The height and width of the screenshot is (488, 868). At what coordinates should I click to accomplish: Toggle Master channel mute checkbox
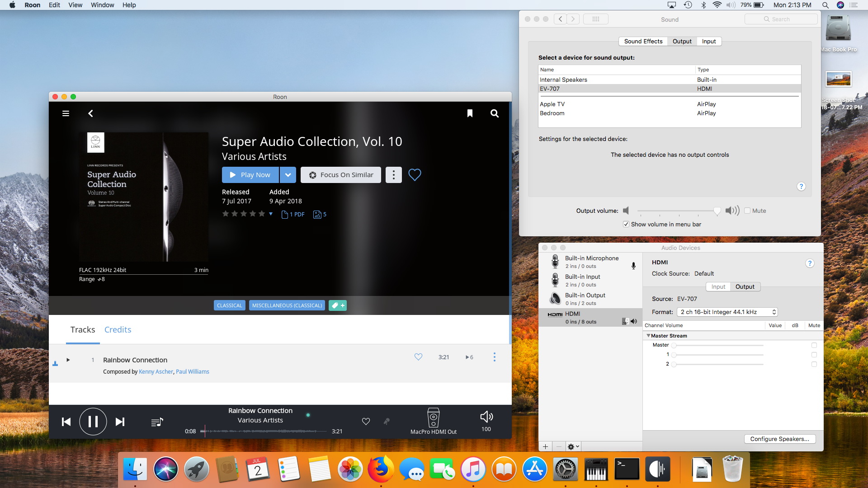pos(814,345)
